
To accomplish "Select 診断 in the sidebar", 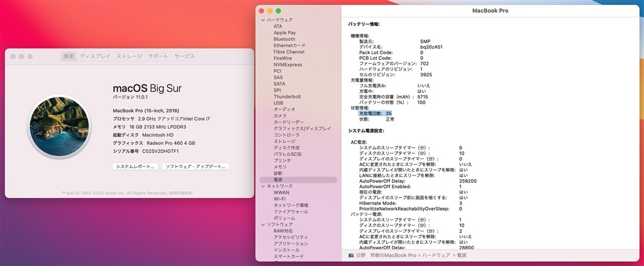I will coord(278,173).
